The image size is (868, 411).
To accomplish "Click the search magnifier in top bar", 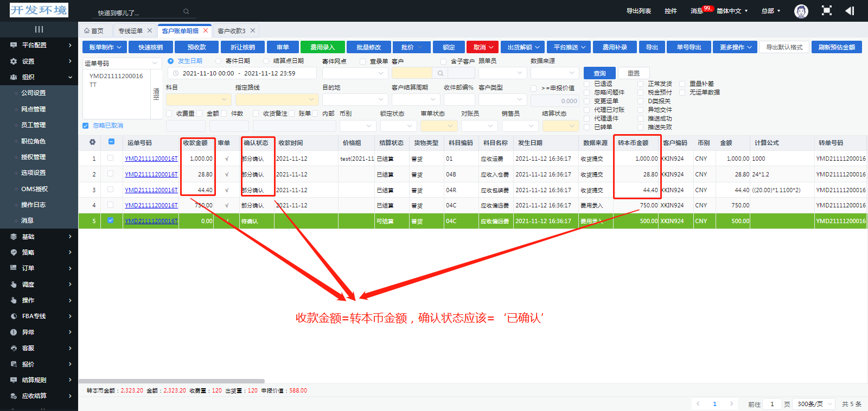I will click(x=186, y=11).
